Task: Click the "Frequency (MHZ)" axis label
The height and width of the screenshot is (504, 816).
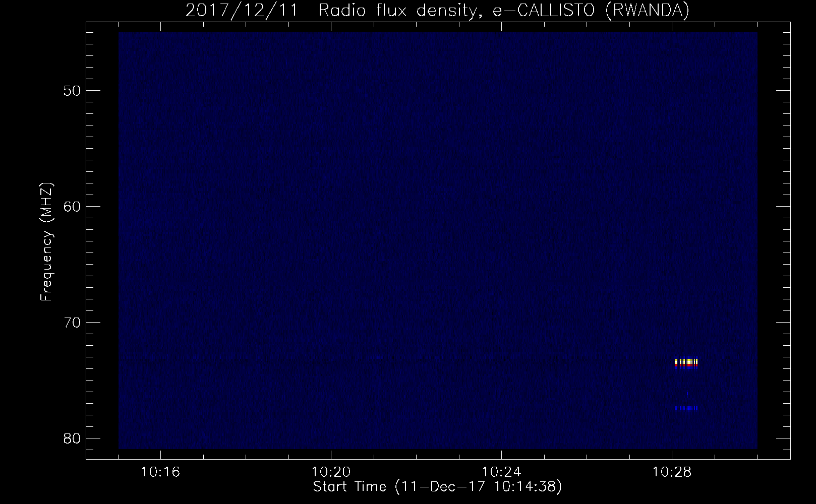Action: (x=46, y=242)
